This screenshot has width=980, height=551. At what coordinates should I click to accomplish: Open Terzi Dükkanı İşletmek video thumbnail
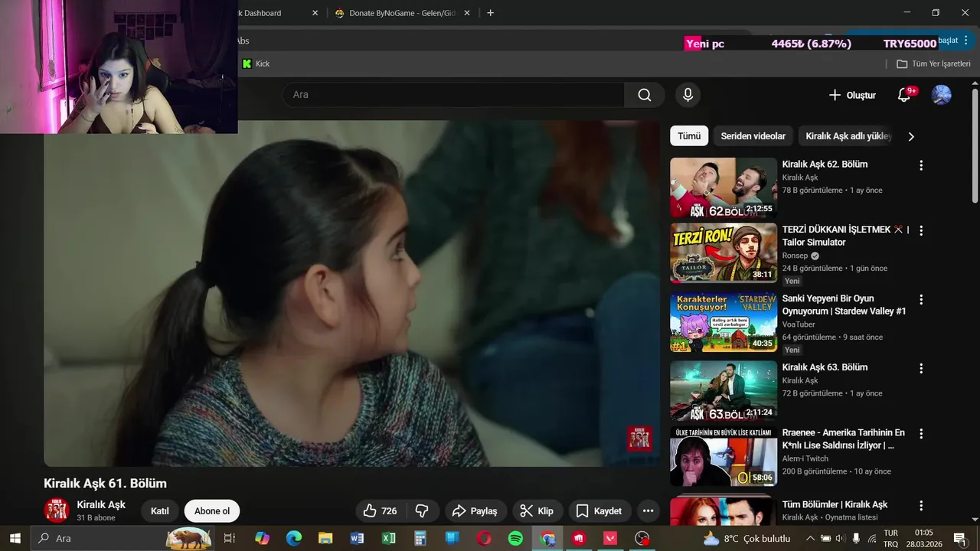tap(724, 253)
